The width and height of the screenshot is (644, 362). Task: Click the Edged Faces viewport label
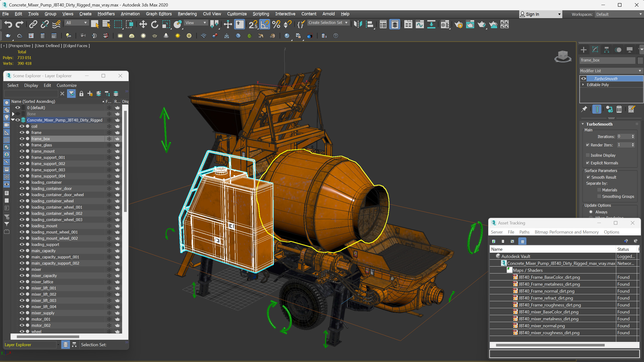[x=76, y=45]
